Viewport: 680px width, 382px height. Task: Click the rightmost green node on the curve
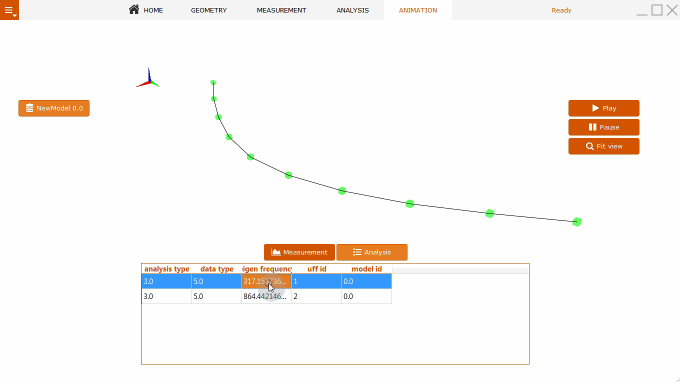click(x=577, y=222)
